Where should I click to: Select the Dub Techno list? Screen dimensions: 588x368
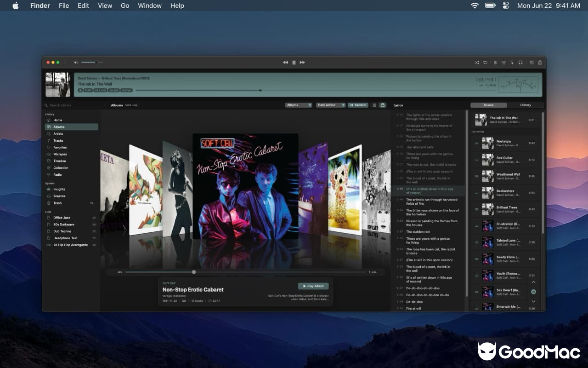pyautogui.click(x=71, y=231)
